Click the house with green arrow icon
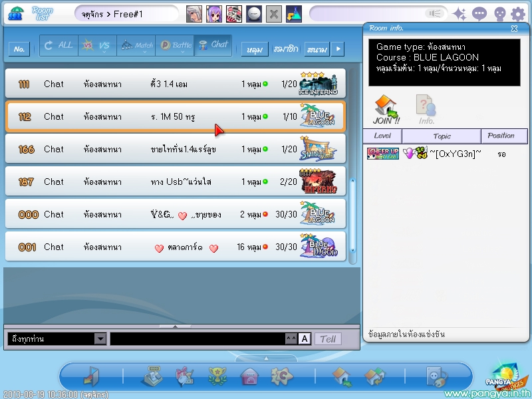The width and height of the screenshot is (532, 399). pos(342,376)
